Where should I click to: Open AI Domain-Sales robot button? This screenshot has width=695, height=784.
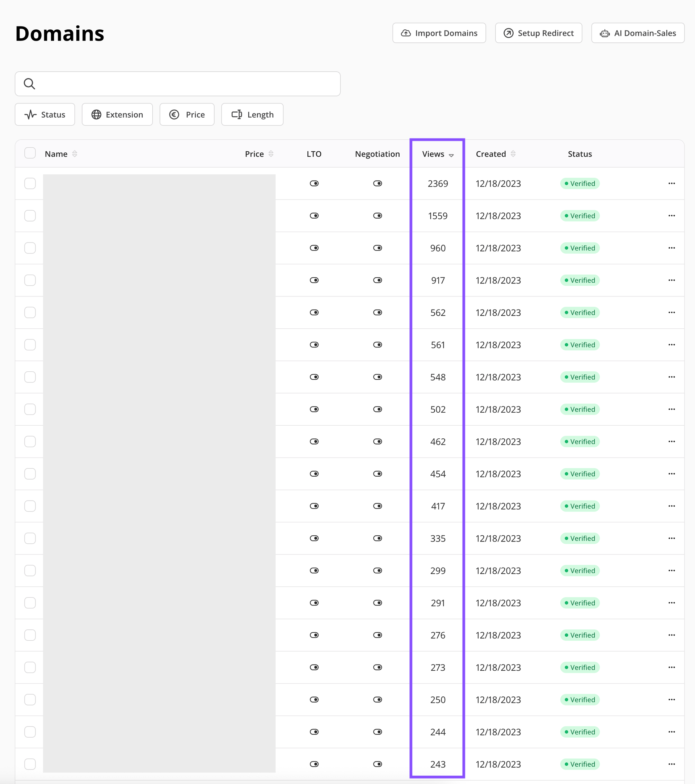coord(637,33)
